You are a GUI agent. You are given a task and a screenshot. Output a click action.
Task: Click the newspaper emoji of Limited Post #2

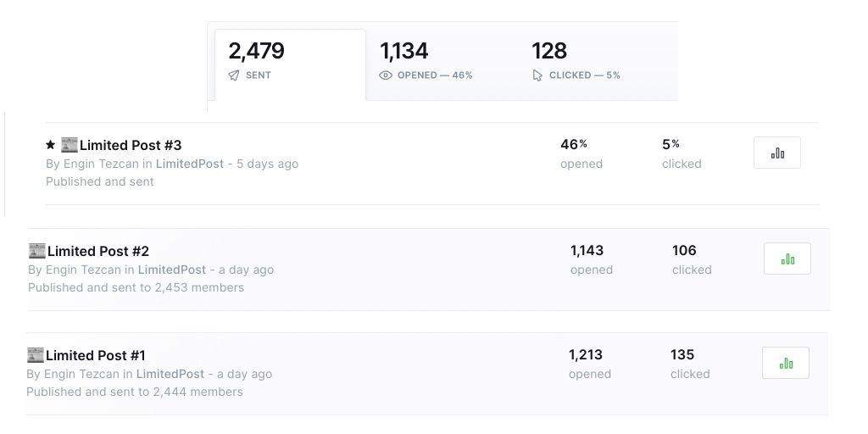[x=37, y=251]
